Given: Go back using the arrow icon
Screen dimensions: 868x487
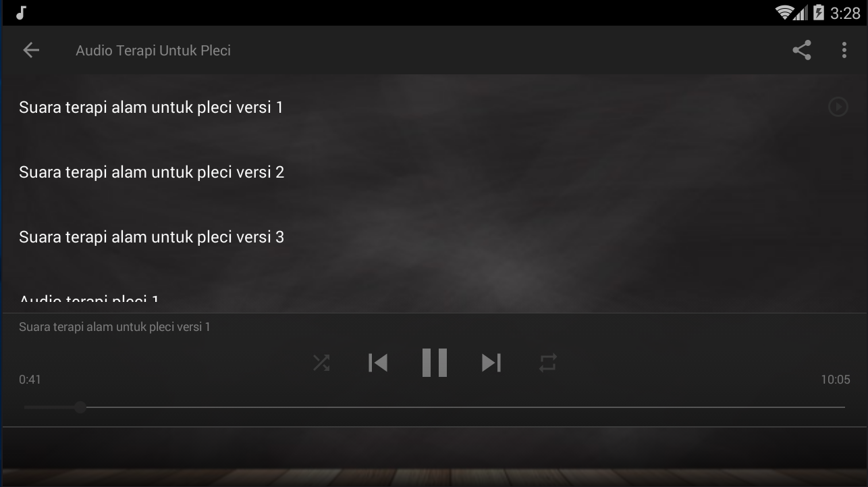Looking at the screenshot, I should [x=31, y=50].
